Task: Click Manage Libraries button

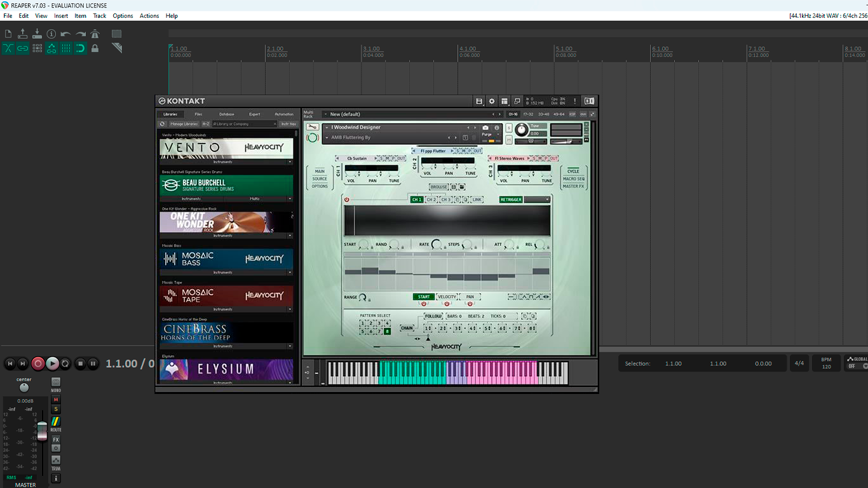Action: click(184, 124)
